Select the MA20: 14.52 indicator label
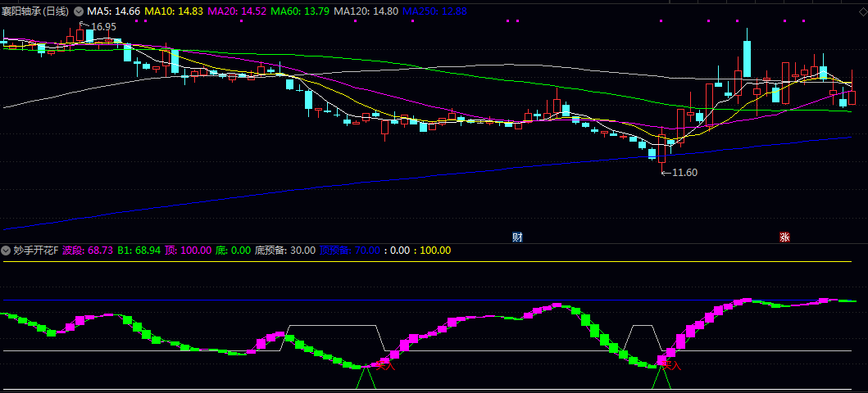 click(x=237, y=11)
